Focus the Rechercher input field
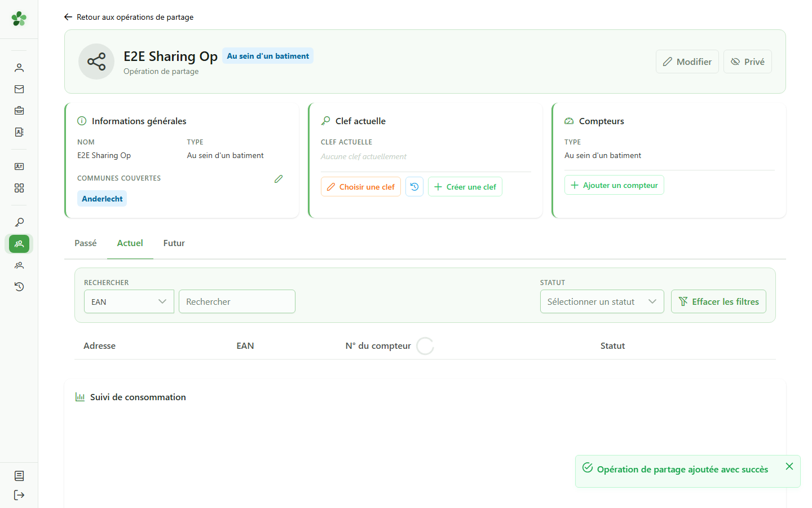812x508 pixels. pos(237,301)
